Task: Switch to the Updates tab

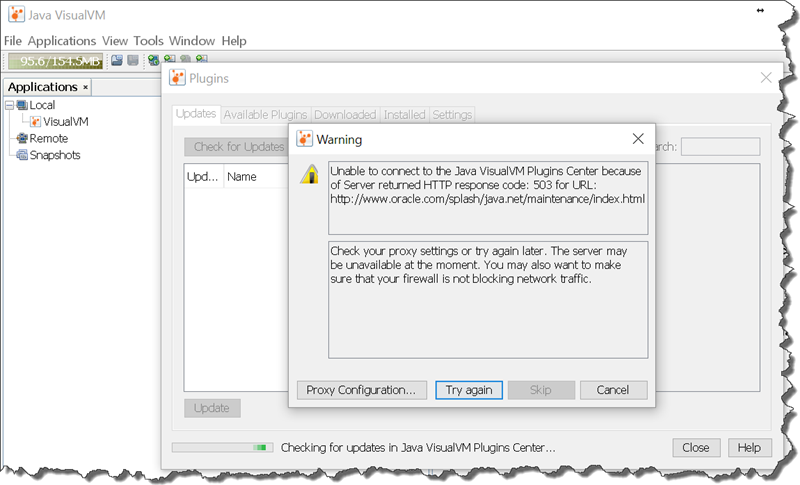Action: click(196, 114)
